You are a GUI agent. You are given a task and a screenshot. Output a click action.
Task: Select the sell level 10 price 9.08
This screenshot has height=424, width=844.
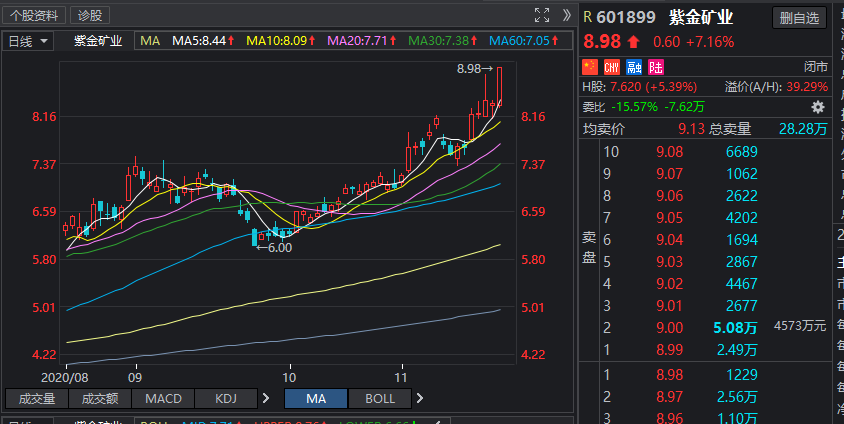670,152
